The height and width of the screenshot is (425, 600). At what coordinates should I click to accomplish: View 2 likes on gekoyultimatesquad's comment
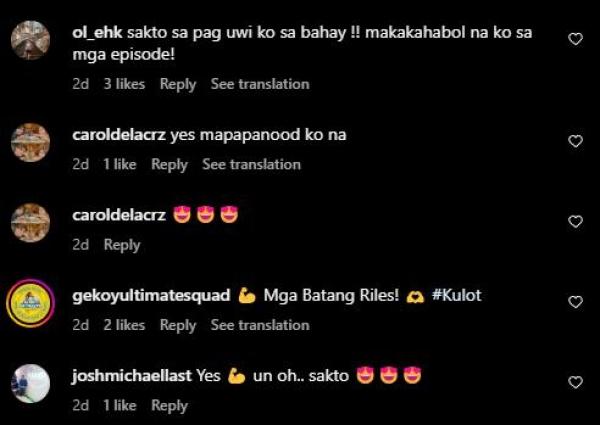[x=124, y=325]
